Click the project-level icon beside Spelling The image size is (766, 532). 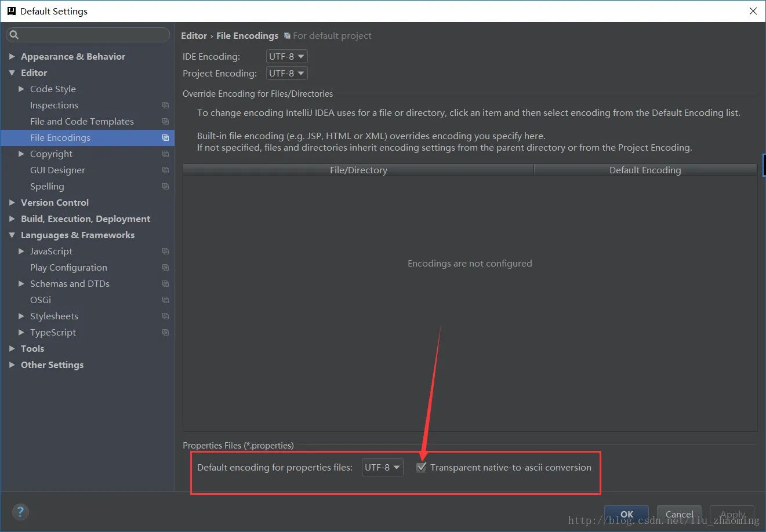pyautogui.click(x=165, y=187)
